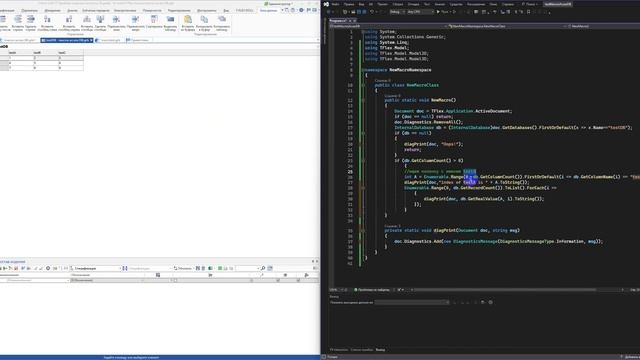Open the File menu in Visual Studio
The width and height of the screenshot is (640, 360).
click(335, 4)
